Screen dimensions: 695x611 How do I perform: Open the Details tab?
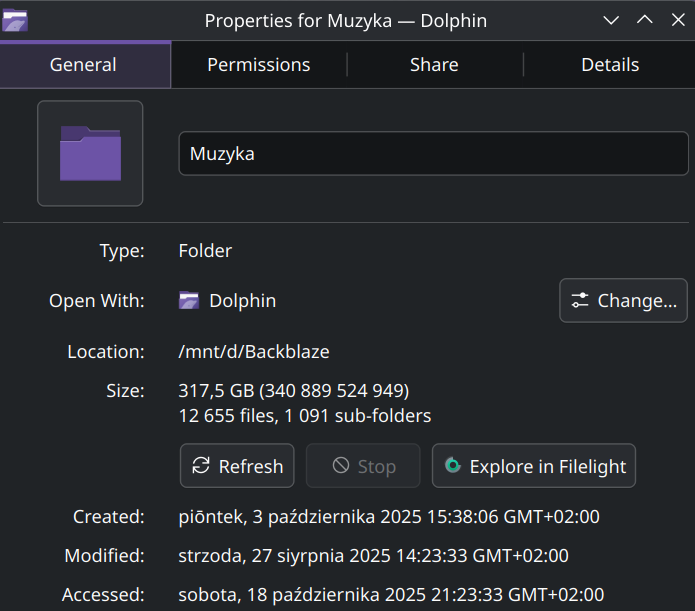610,65
